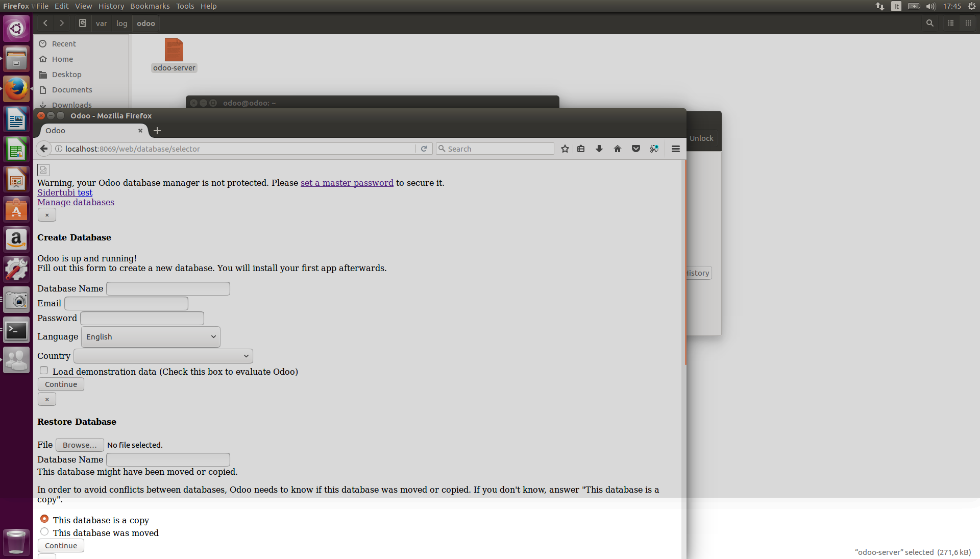Open the Bookmarks menu
Image resolution: width=980 pixels, height=559 pixels.
(150, 6)
